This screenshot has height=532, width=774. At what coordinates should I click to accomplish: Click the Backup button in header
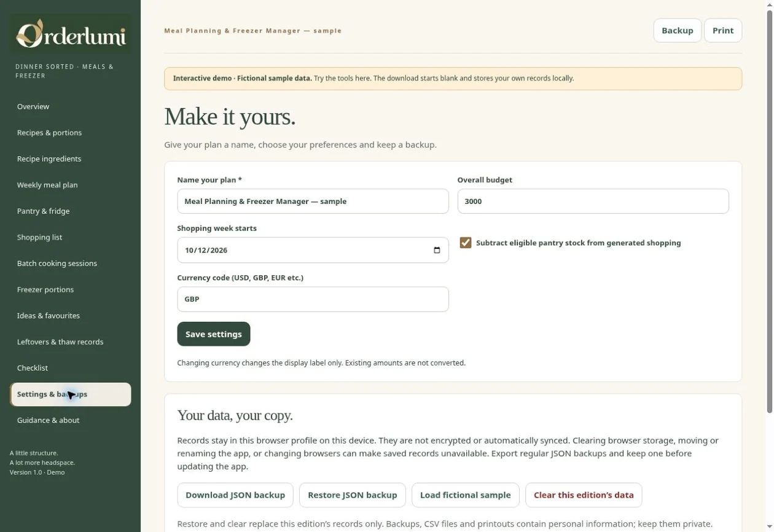pyautogui.click(x=677, y=30)
